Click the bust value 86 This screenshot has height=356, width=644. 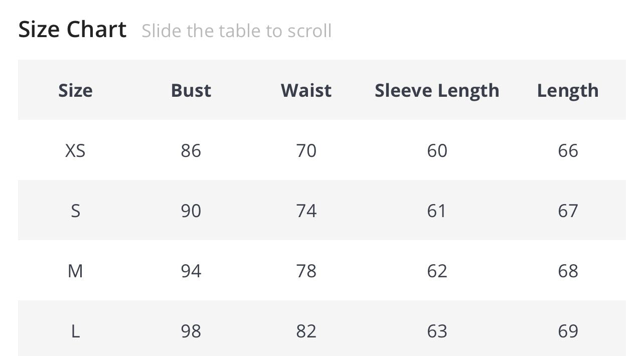click(191, 150)
